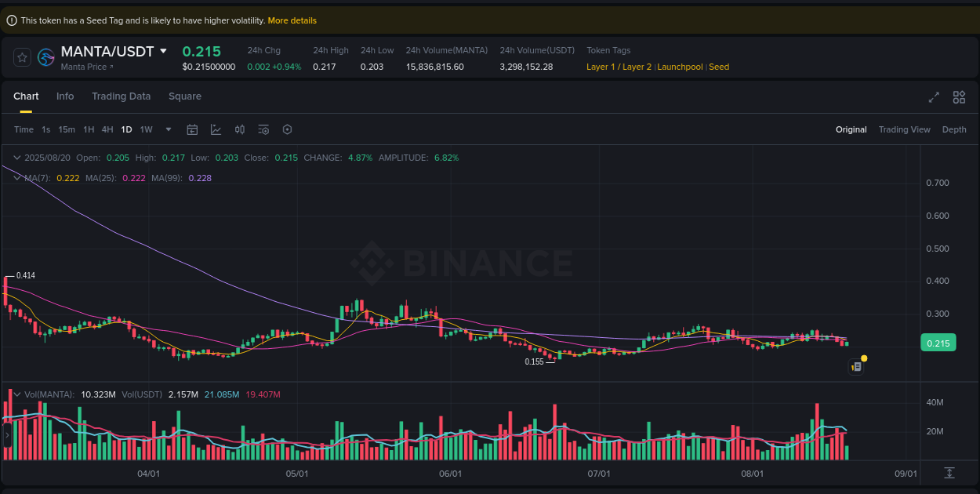Open the chart settings gear icon

287,129
